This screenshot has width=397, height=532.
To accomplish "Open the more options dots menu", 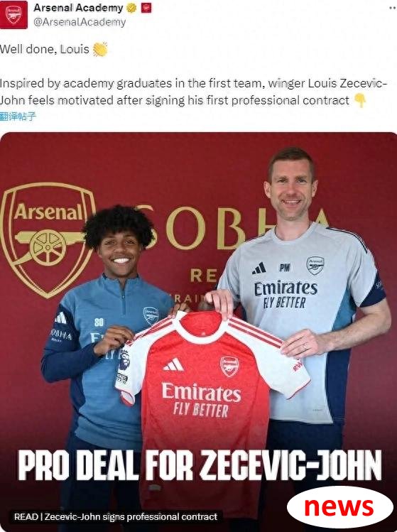I will coord(393,8).
